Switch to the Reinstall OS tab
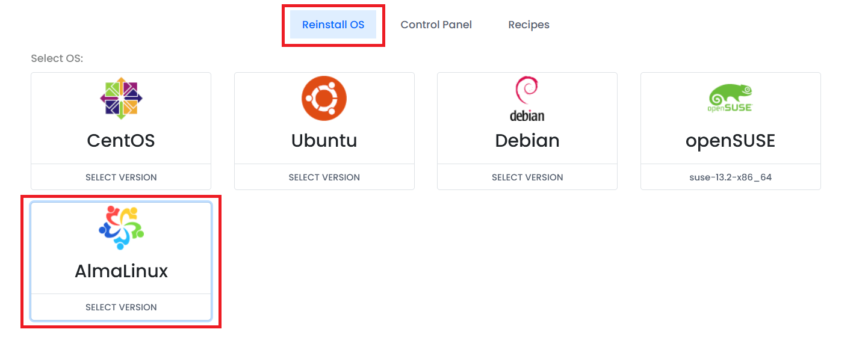This screenshot has height=338, width=868. [333, 25]
